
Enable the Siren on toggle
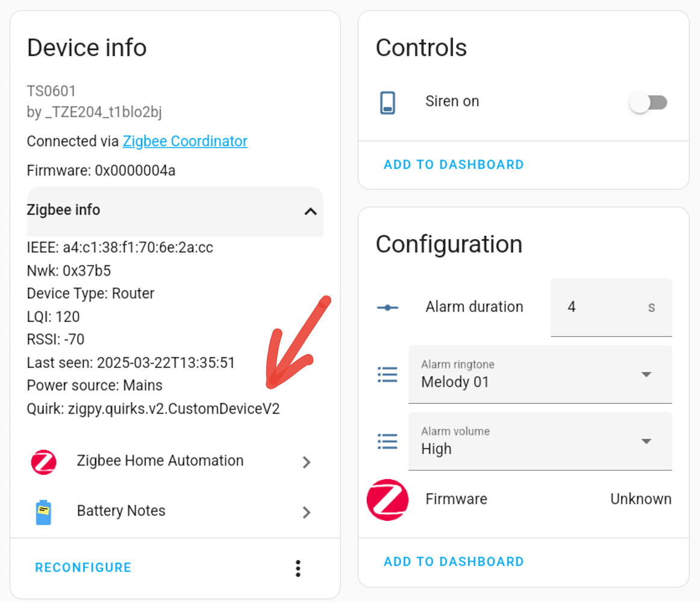click(x=648, y=103)
